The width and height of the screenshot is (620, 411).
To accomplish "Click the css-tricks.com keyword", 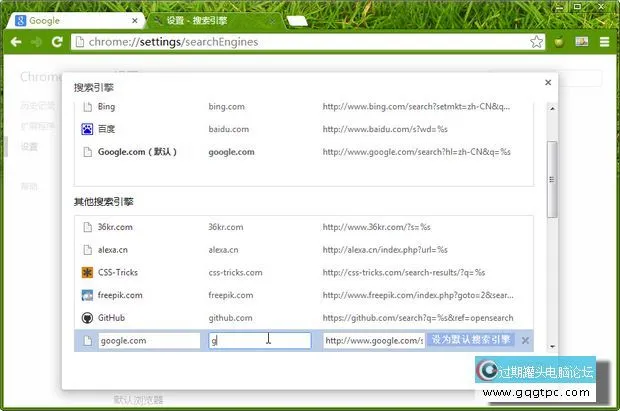I will [235, 273].
